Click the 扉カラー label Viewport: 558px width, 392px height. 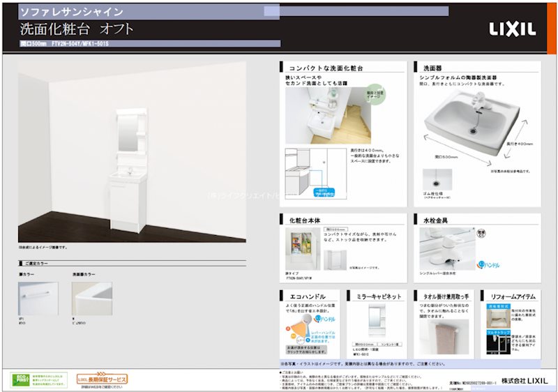(27, 275)
